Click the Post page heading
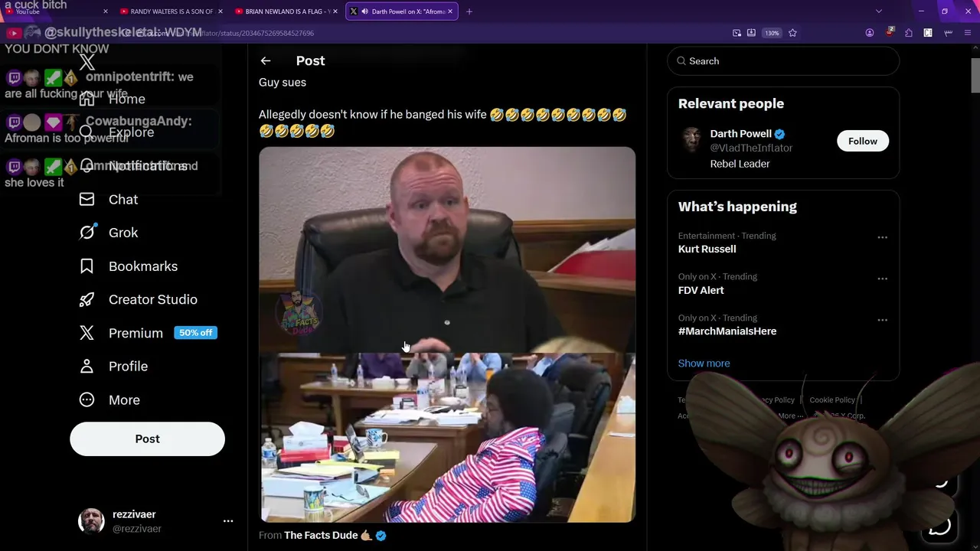 (310, 60)
